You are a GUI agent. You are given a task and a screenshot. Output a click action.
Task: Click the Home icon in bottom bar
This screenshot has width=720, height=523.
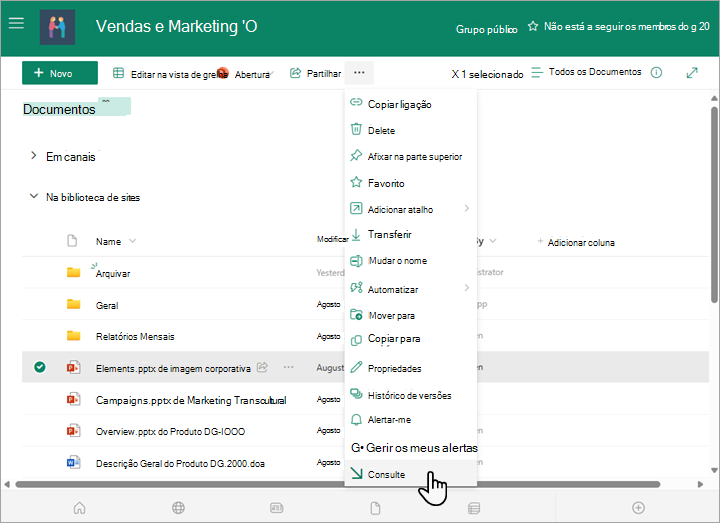79,508
